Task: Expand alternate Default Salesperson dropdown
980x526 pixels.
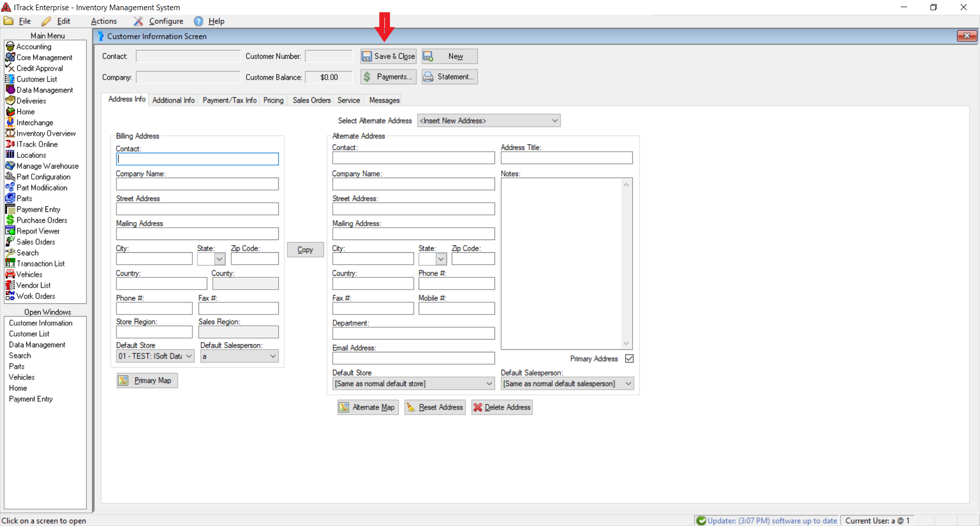Action: click(x=628, y=384)
